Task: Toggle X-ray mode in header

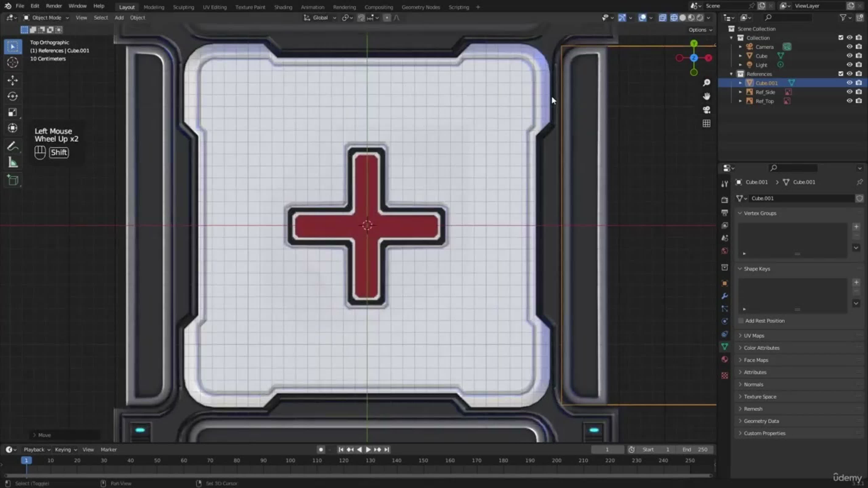Action: (x=662, y=18)
